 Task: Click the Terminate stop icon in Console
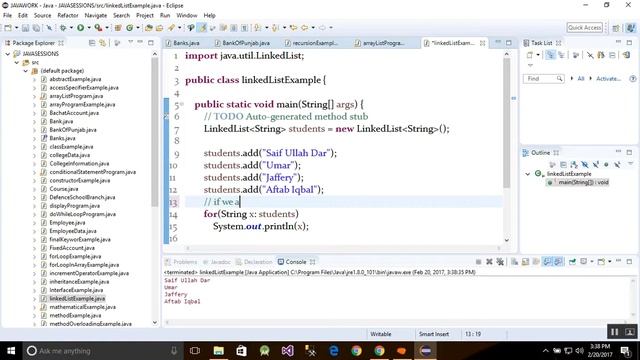click(x=478, y=262)
